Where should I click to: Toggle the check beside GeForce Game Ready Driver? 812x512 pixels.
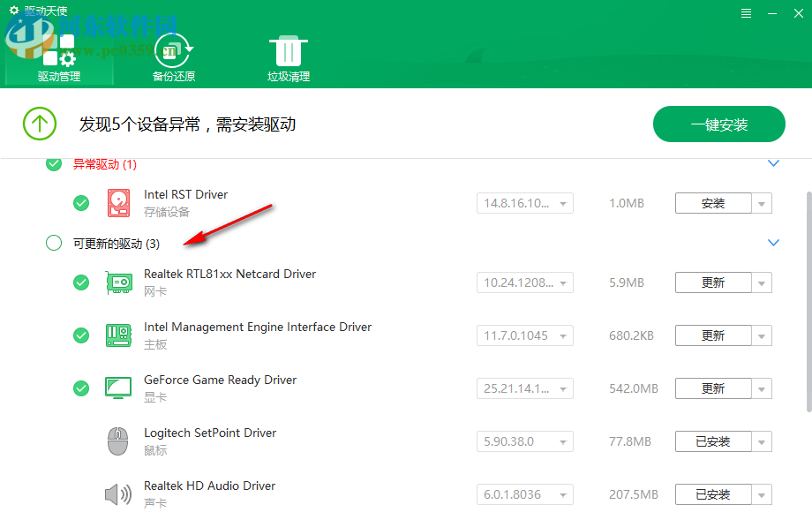click(81, 388)
